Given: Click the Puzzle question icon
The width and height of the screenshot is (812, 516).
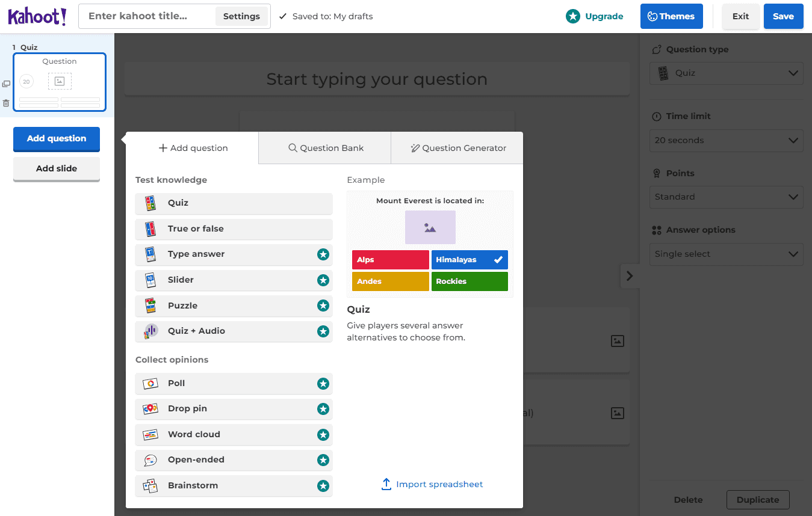Looking at the screenshot, I should coord(150,306).
